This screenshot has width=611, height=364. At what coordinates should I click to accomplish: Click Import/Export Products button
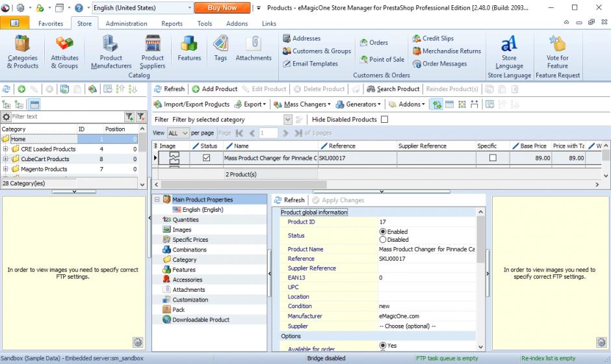[x=191, y=105]
